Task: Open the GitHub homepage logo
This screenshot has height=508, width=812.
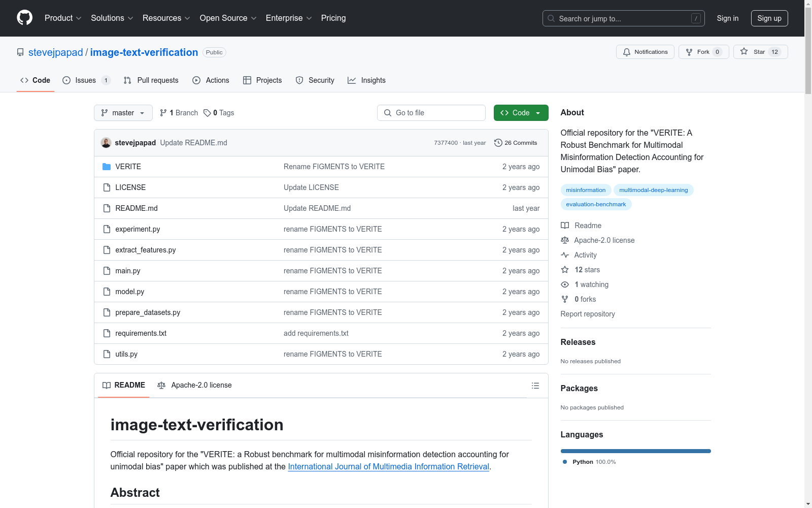Action: tap(24, 18)
